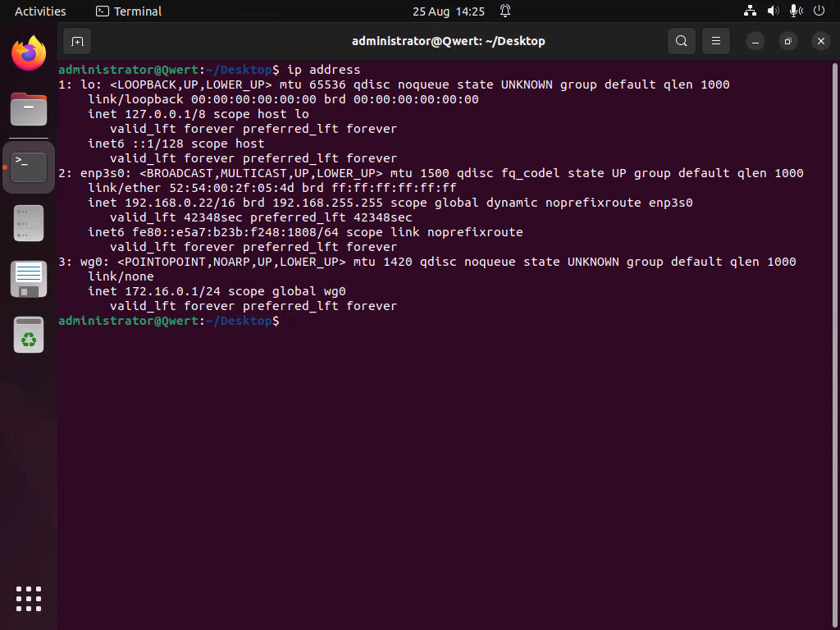This screenshot has width=840, height=630.
Task: Click the microphone indicator in top bar
Action: [x=795, y=11]
